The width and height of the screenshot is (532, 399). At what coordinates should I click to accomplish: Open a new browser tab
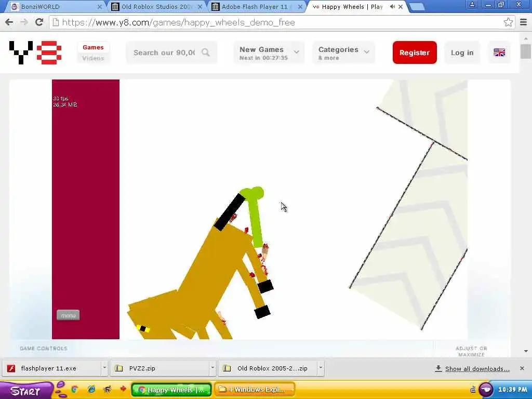tap(417, 7)
